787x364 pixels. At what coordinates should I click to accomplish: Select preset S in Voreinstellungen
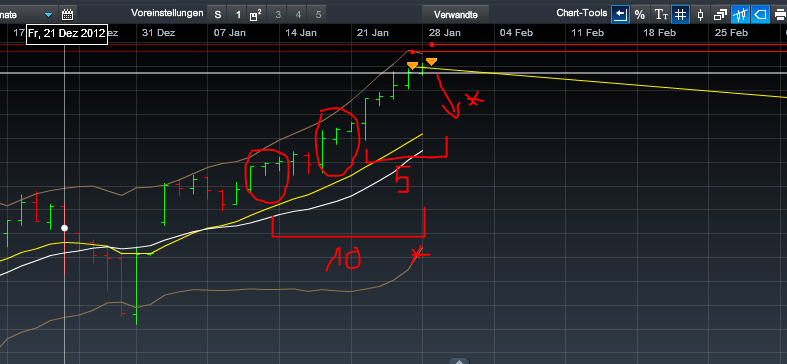[x=218, y=15]
